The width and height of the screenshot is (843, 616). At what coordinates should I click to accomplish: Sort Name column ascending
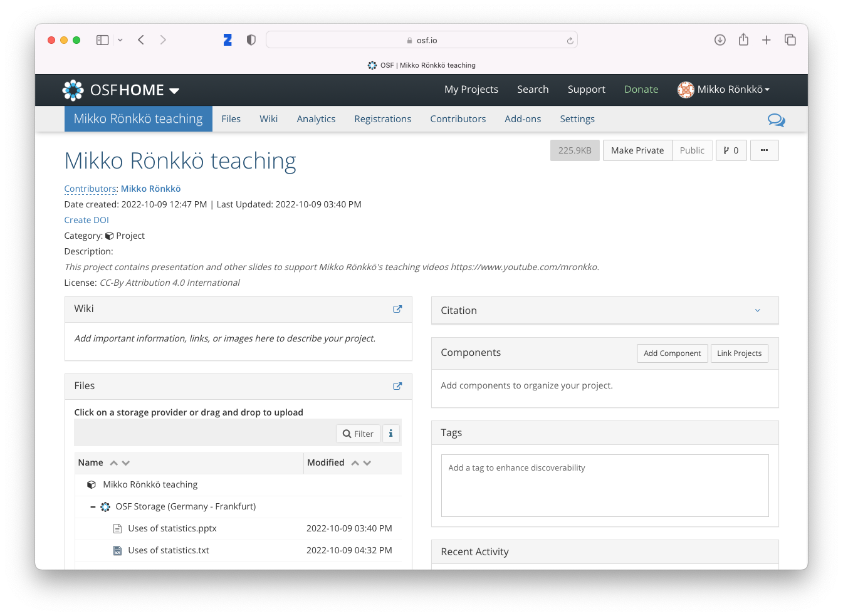[x=114, y=463]
